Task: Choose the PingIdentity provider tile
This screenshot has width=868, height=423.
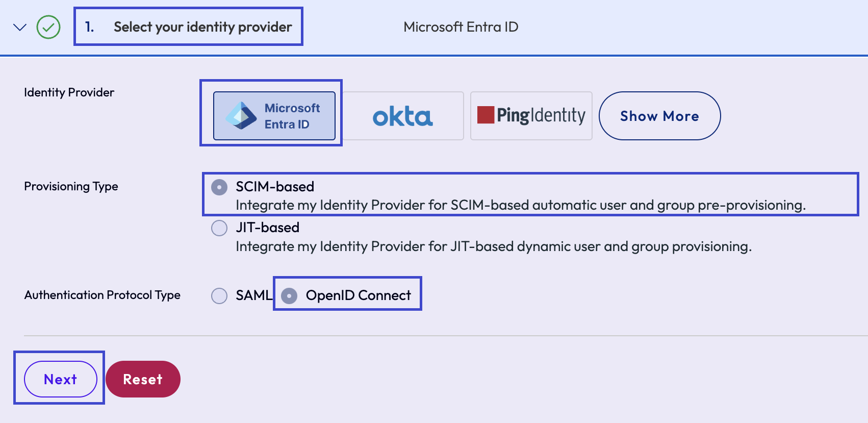Action: click(x=531, y=116)
